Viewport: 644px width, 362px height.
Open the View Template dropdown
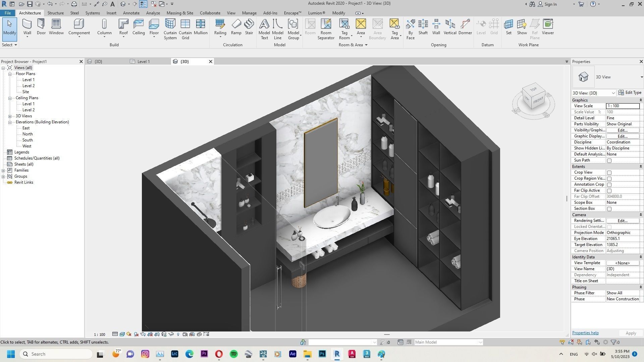point(622,263)
